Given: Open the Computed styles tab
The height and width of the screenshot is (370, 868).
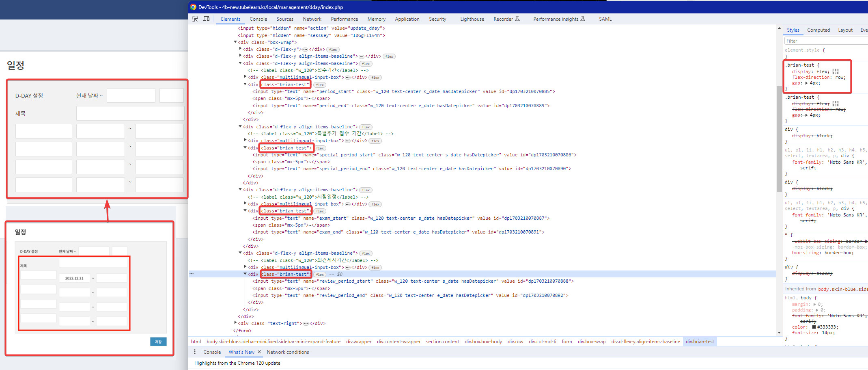Looking at the screenshot, I should click(x=818, y=30).
